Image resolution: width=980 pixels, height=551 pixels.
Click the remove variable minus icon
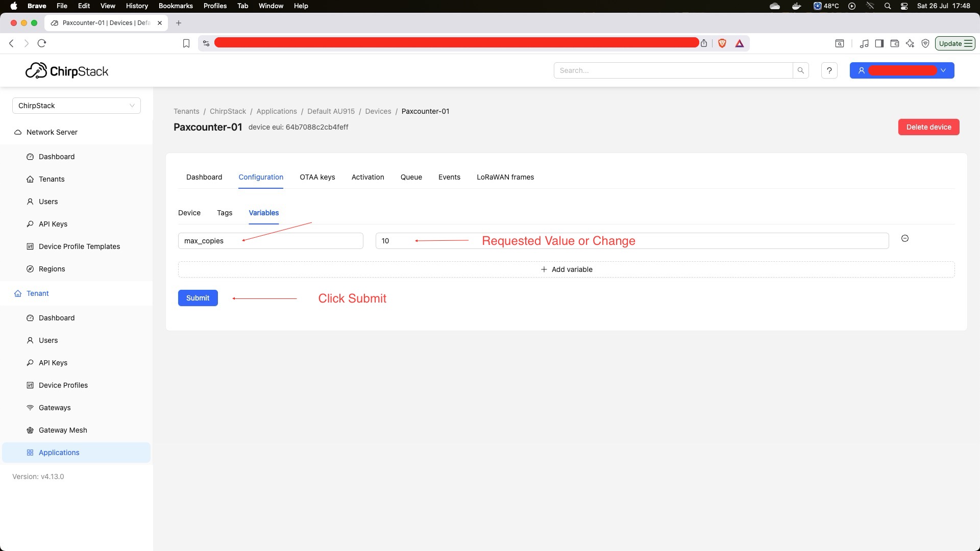[x=904, y=238]
